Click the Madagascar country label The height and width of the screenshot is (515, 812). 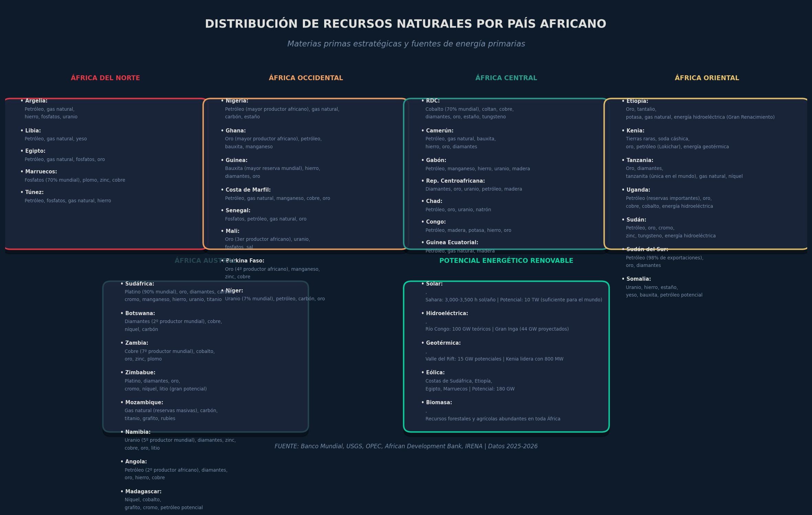pos(141,492)
